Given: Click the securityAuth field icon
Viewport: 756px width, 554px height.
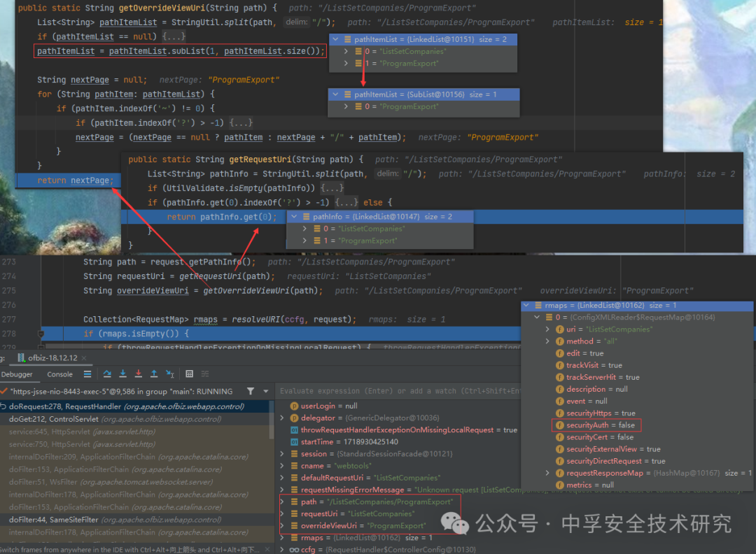Looking at the screenshot, I should tap(560, 425).
